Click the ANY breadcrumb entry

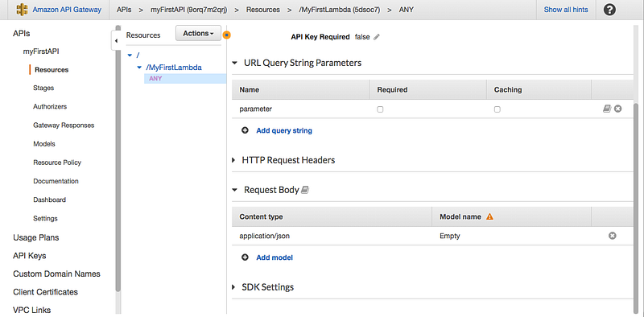(x=407, y=10)
